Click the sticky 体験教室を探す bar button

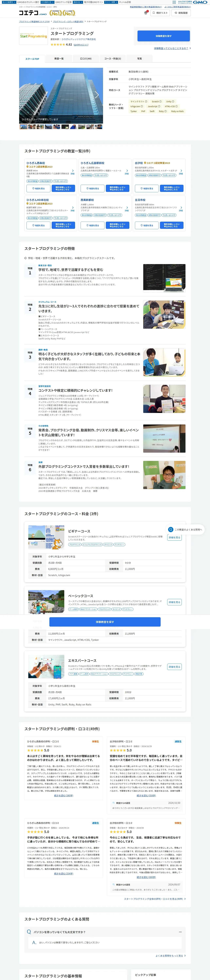105,622
